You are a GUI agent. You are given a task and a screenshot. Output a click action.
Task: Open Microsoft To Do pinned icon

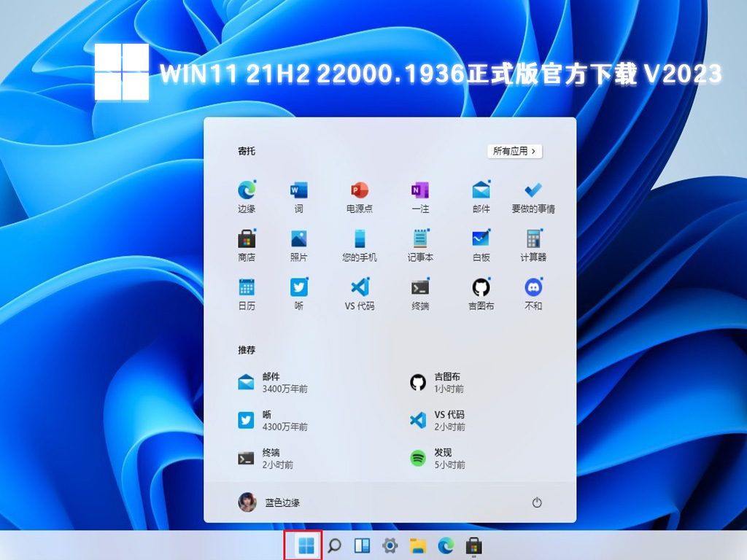532,190
